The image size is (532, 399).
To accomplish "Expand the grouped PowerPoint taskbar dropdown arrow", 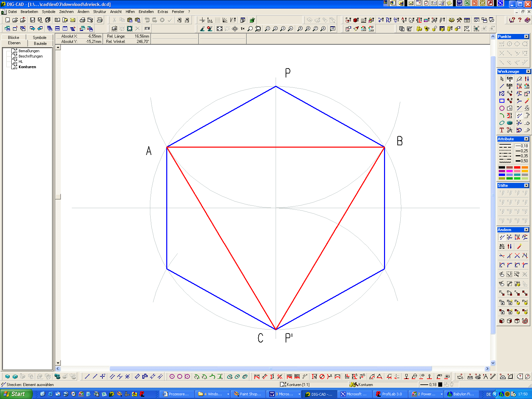I will pyautogui.click(x=442, y=394).
